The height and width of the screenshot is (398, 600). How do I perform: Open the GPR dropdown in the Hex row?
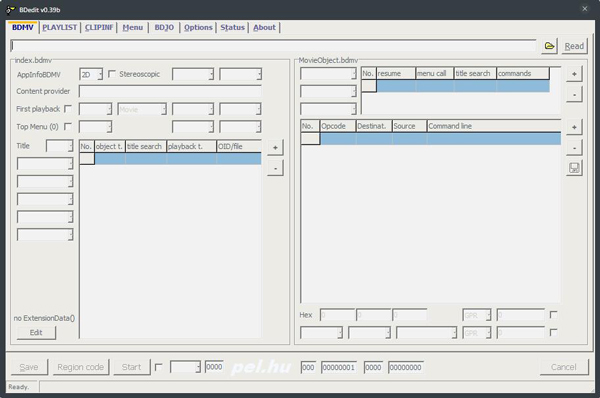coord(477,315)
